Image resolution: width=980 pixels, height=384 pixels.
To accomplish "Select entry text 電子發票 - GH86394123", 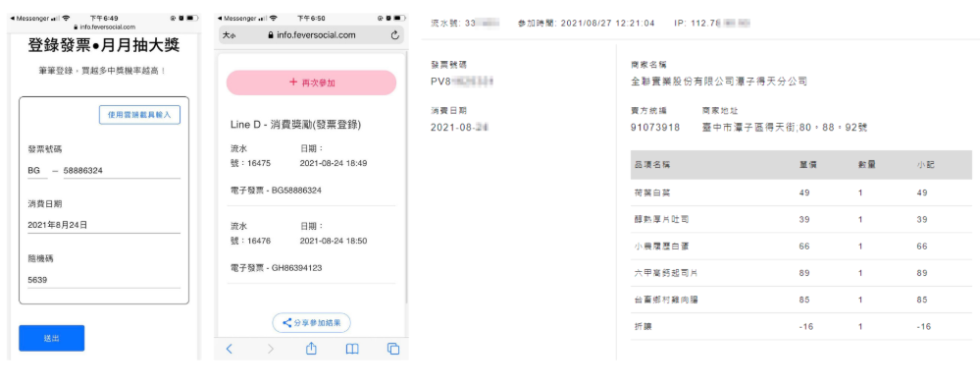I will point(277,268).
